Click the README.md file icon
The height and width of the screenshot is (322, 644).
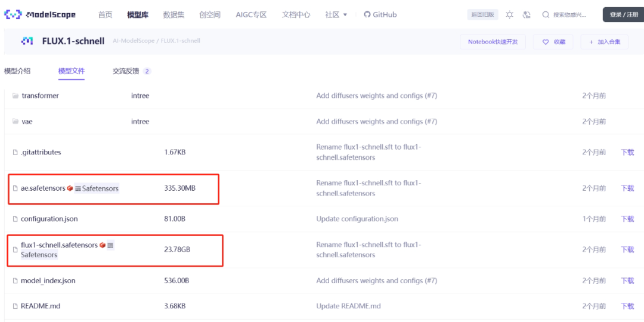pos(15,306)
